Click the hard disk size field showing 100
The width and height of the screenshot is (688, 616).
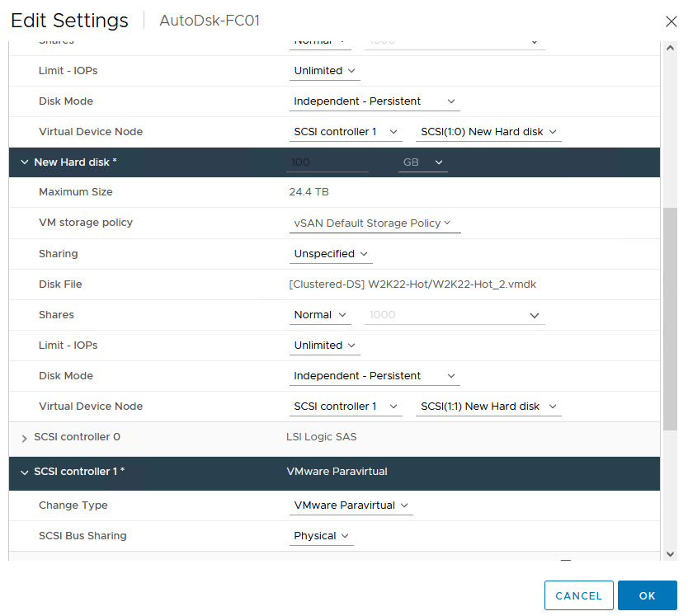[x=327, y=162]
